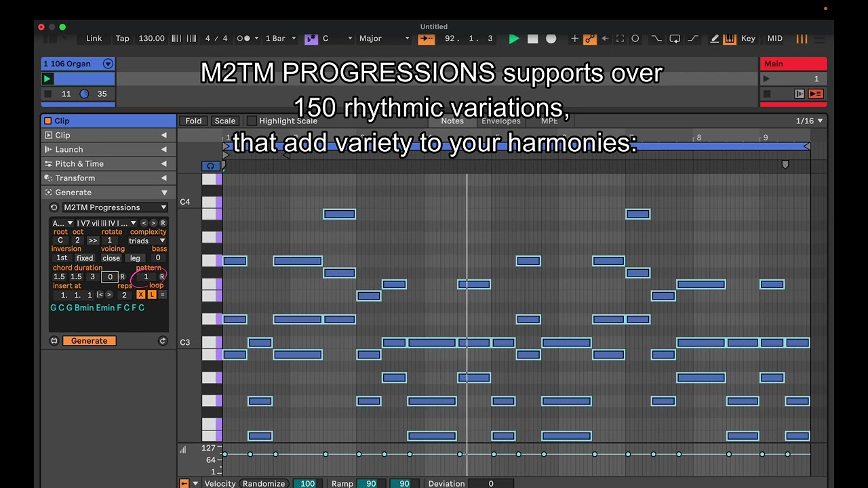Open MIDI Map Mode
The height and width of the screenshot is (488, 868).
click(x=774, y=39)
